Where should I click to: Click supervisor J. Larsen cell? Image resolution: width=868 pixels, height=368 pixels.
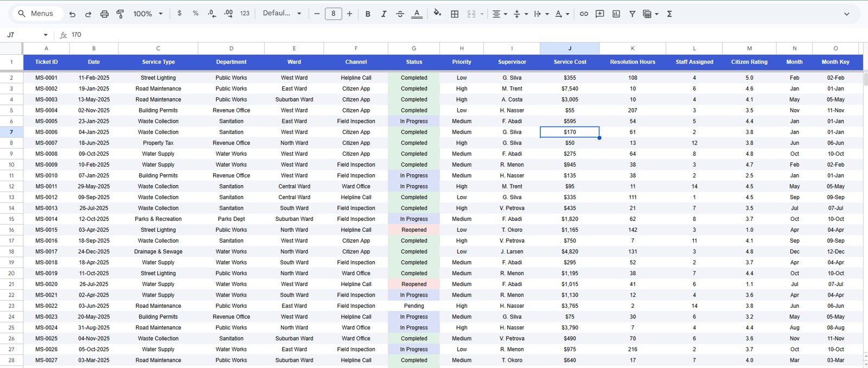pos(512,251)
